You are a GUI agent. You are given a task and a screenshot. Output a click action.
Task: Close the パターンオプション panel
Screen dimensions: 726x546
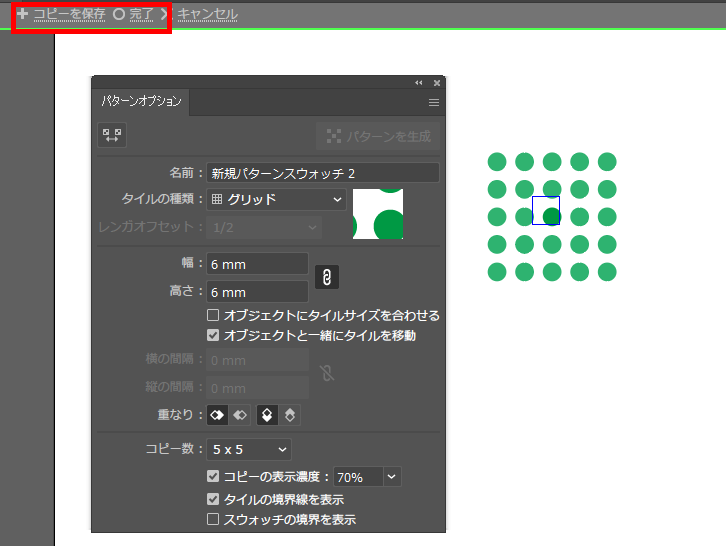tap(437, 83)
